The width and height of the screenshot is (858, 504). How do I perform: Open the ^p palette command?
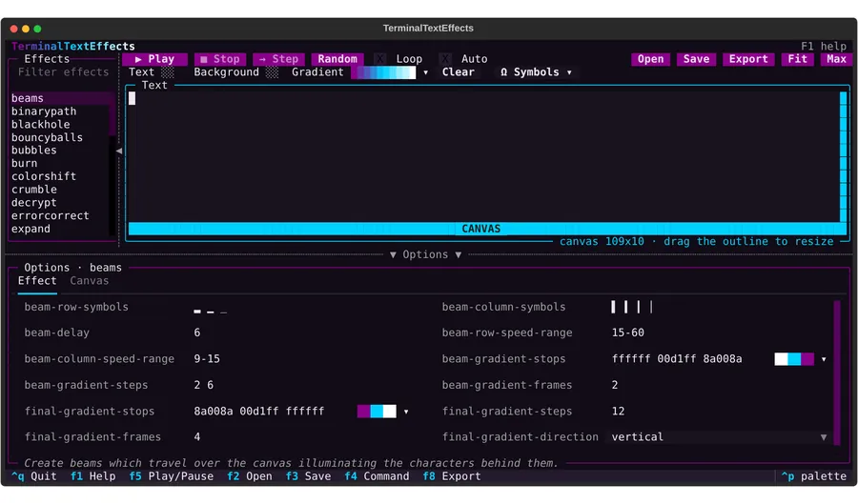(814, 476)
